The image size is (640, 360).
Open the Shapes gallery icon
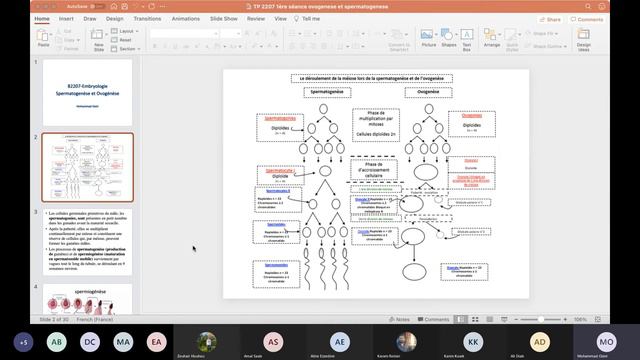pyautogui.click(x=447, y=34)
